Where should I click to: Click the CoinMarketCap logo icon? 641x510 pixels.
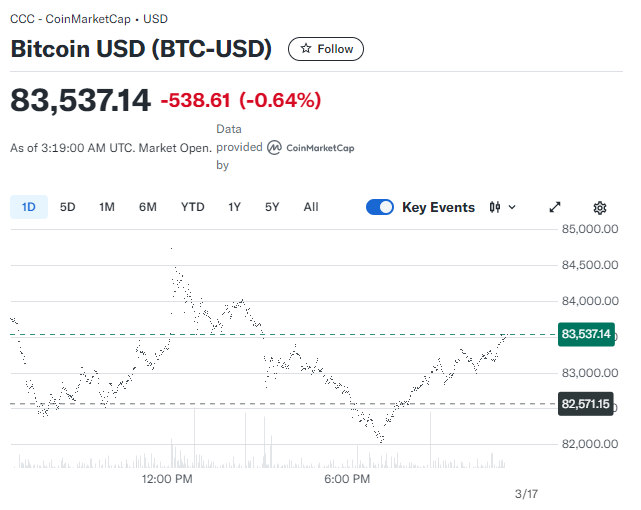point(273,148)
